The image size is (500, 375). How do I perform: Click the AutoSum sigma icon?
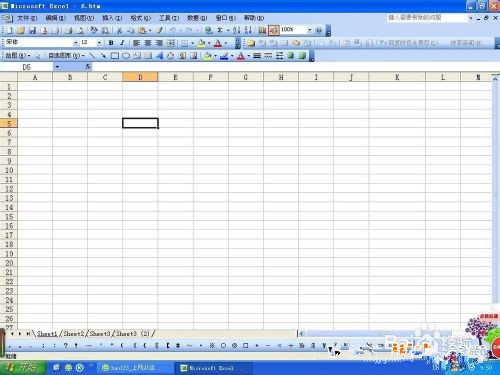click(x=220, y=30)
